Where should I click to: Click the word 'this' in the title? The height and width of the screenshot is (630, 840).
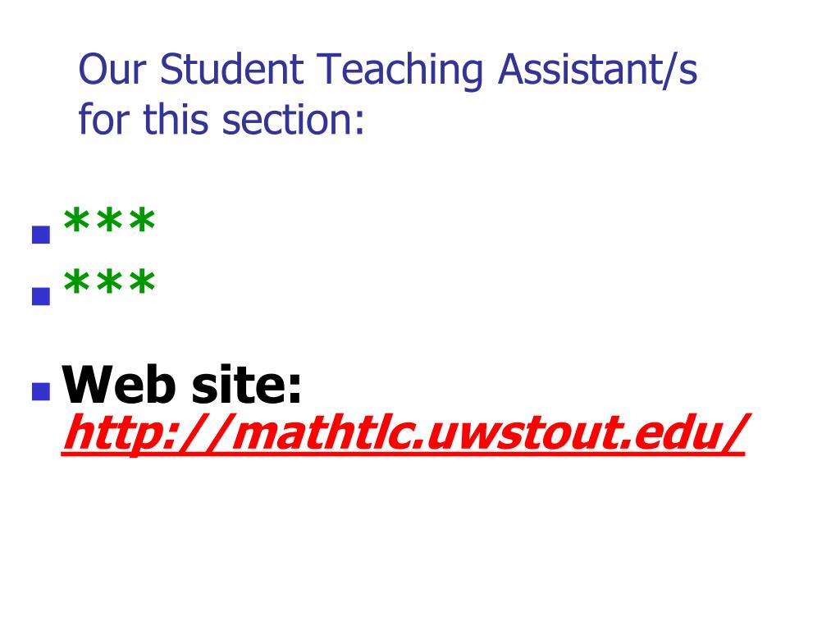tap(176, 119)
